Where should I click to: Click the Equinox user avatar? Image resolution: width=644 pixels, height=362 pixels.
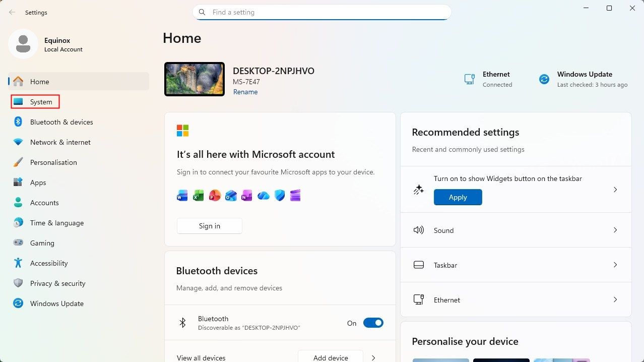[x=23, y=43]
